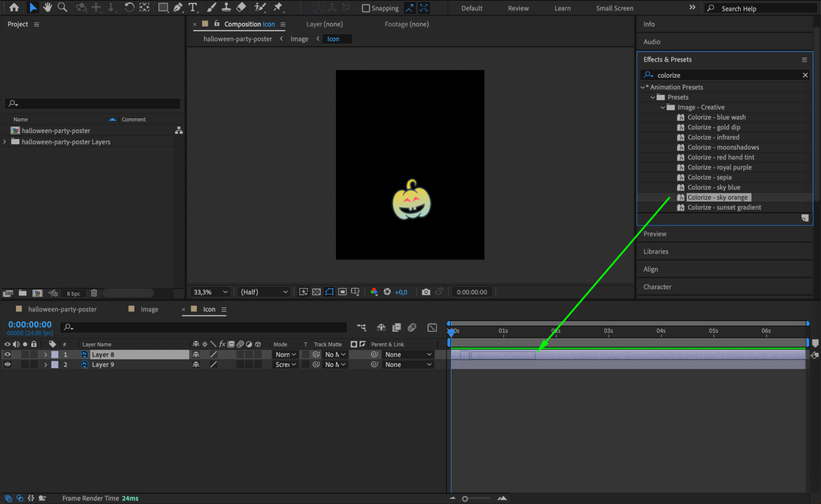Viewport: 821px width, 504px height.
Task: Open the 33,3% magnification dropdown
Action: [210, 292]
